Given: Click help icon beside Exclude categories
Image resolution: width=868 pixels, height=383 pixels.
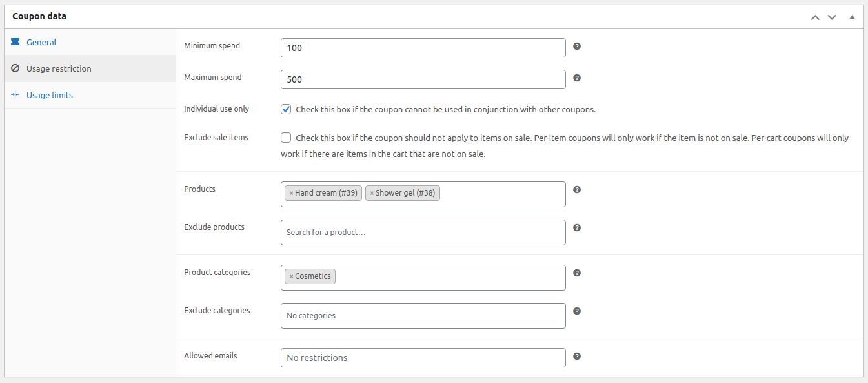Looking at the screenshot, I should click(577, 311).
